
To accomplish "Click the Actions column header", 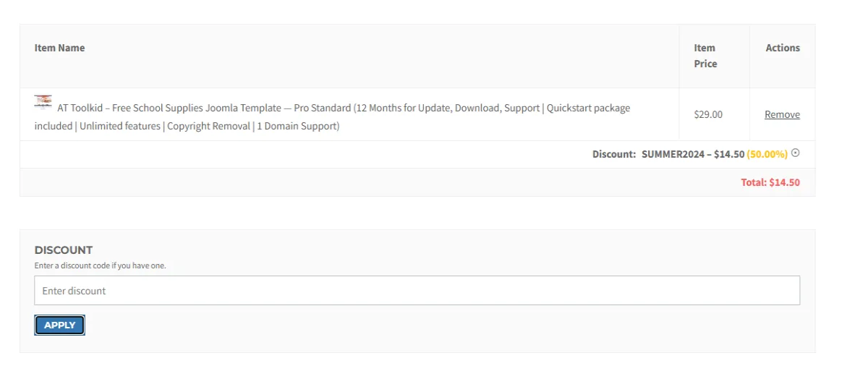I will coord(783,48).
